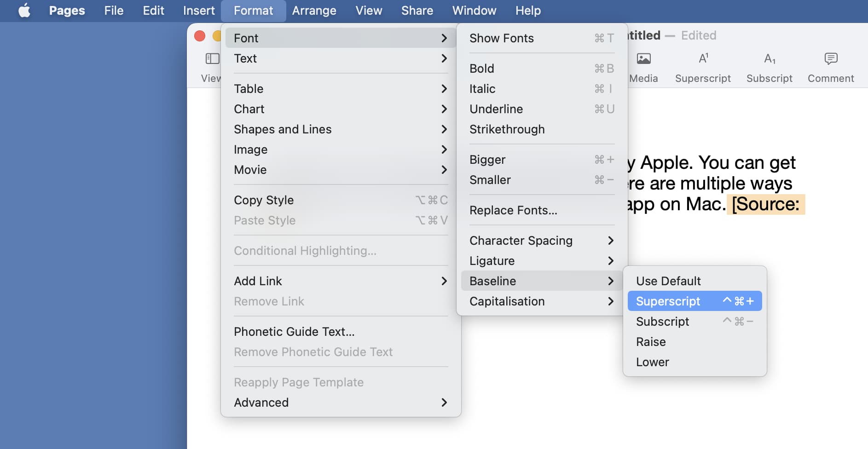Viewport: 868px width, 449px height.
Task: Expand the Capitalisation submenu
Action: (x=542, y=301)
